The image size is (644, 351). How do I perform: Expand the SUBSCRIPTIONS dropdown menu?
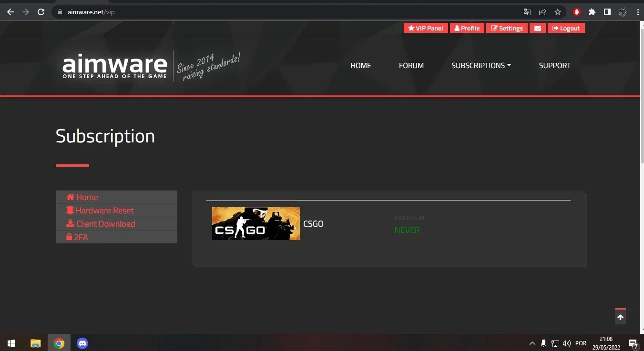coord(481,66)
